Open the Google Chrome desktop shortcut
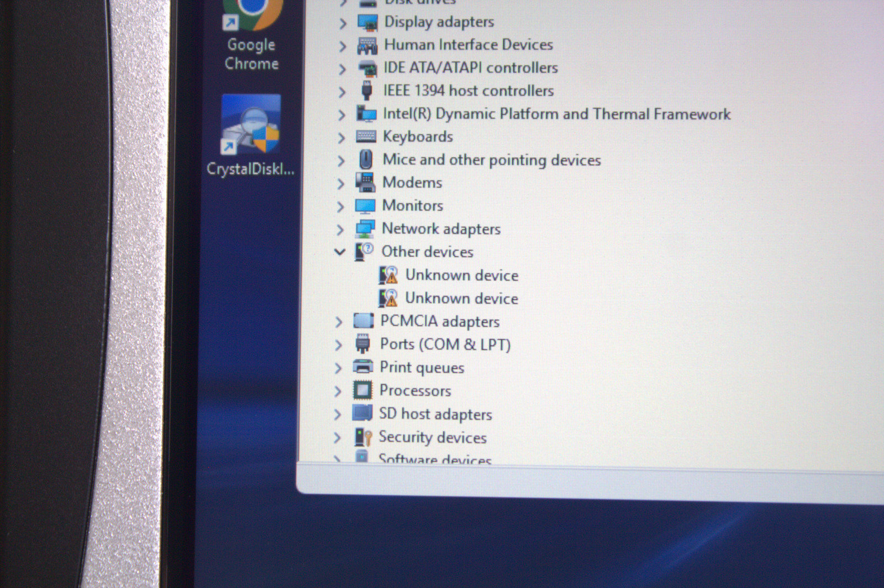Viewport: 884px width, 588px height. point(252,36)
